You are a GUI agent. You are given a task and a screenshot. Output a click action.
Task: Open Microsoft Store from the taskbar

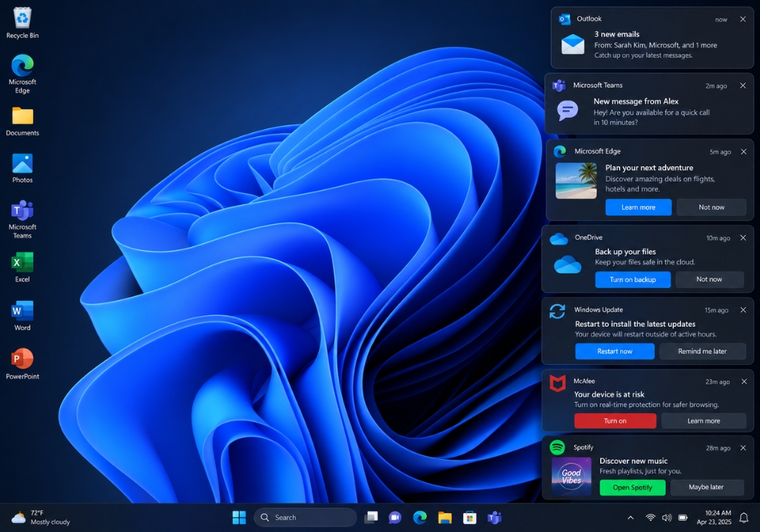[x=469, y=518]
